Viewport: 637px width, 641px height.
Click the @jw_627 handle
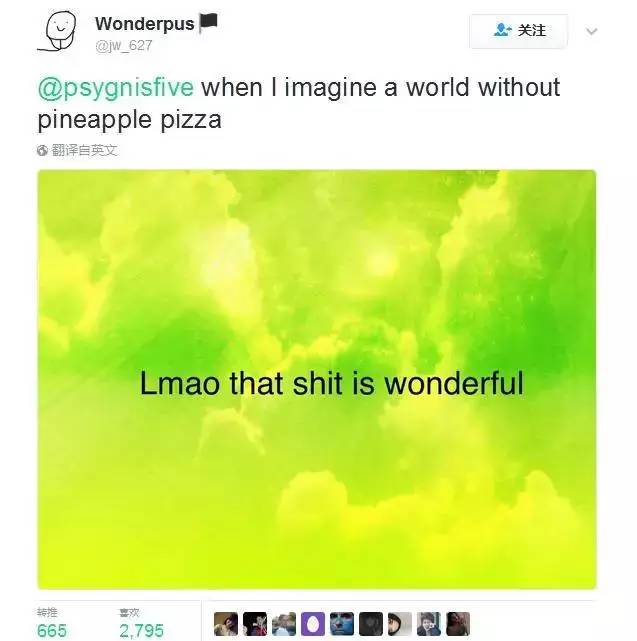pyautogui.click(x=123, y=45)
